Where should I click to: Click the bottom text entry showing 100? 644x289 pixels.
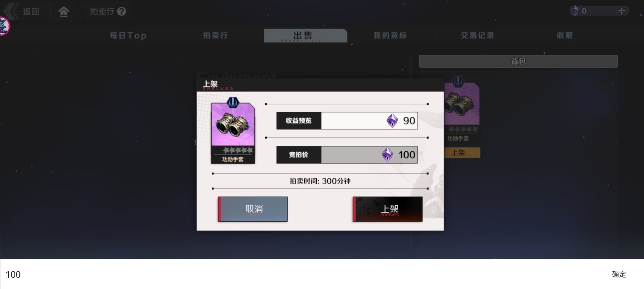(x=304, y=274)
